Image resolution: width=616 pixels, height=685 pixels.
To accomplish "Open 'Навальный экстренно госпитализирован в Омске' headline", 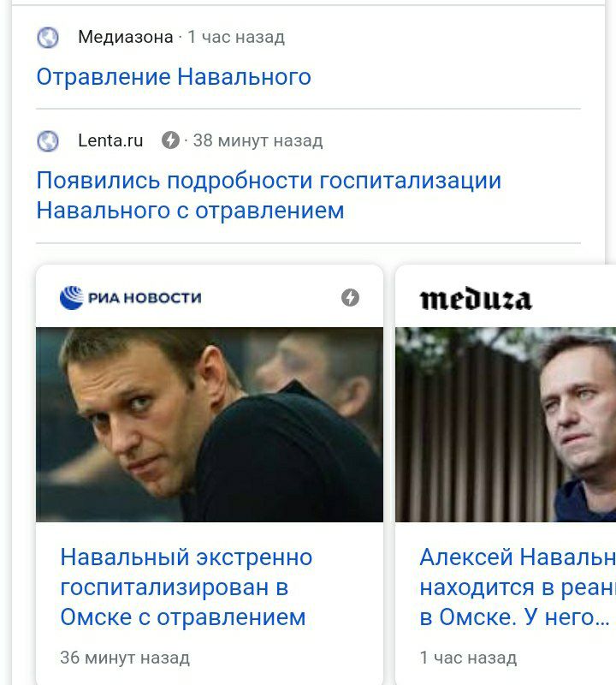I will tap(187, 587).
